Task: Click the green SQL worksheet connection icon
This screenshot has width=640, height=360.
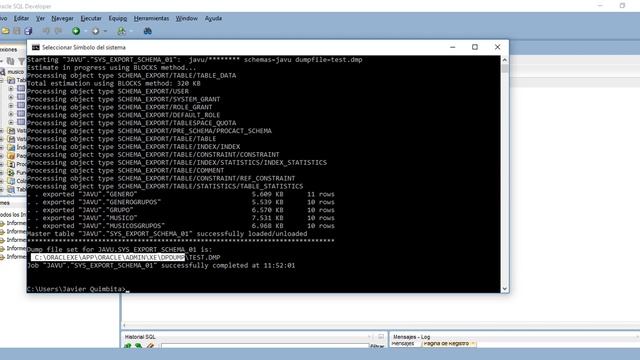Action: [121, 31]
